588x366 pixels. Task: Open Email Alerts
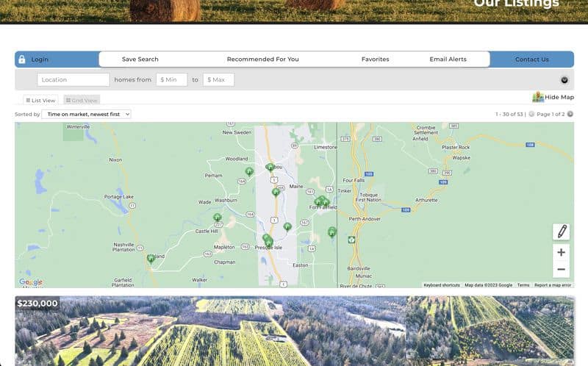[448, 60]
